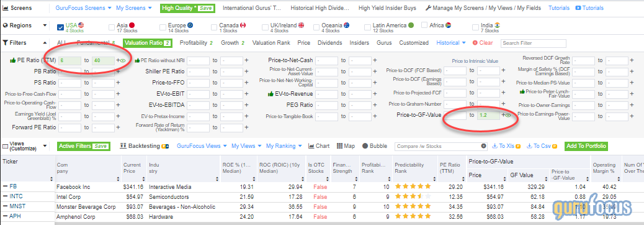
Task: Open video Tutorials link with play icon
Action: coord(590,8)
